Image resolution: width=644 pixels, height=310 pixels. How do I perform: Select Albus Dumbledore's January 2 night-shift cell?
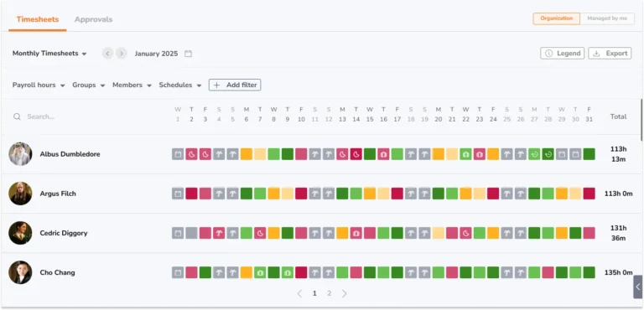point(191,154)
